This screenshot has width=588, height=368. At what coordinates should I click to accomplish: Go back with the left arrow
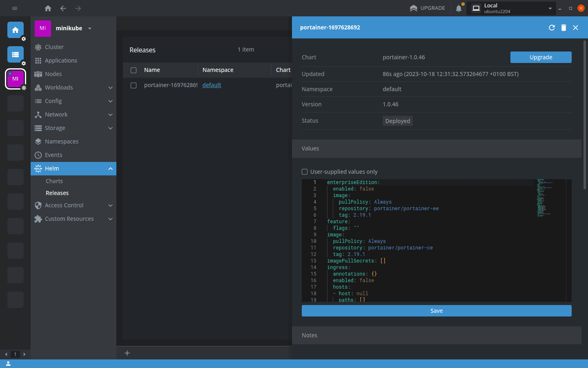click(63, 8)
